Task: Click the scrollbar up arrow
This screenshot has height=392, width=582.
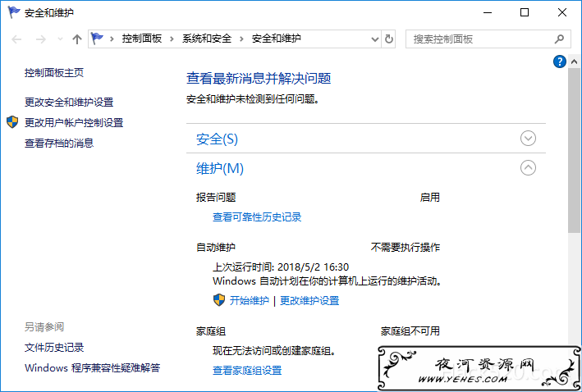Action: pos(574,62)
